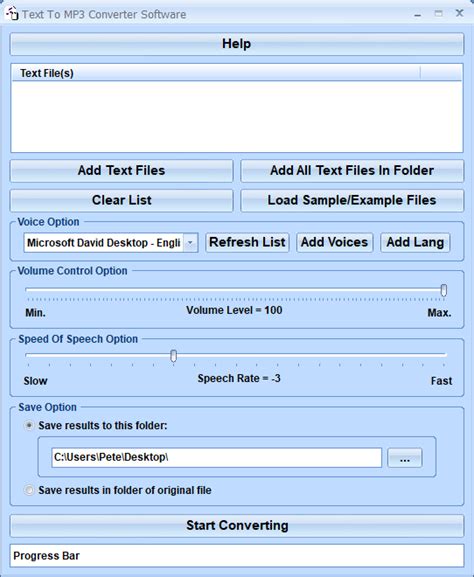Click the Progress Bar area
The height and width of the screenshot is (577, 474).
pyautogui.click(x=237, y=556)
